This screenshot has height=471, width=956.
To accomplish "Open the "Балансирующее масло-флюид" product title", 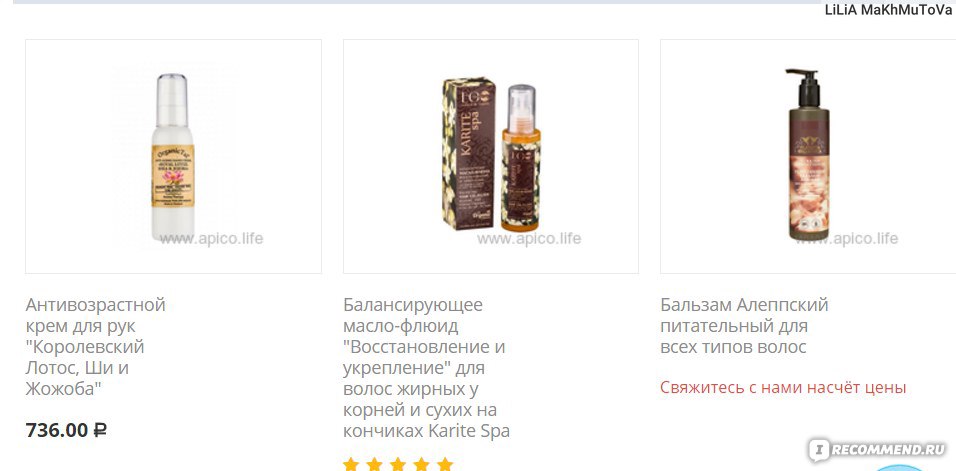I will pyautogui.click(x=426, y=367).
